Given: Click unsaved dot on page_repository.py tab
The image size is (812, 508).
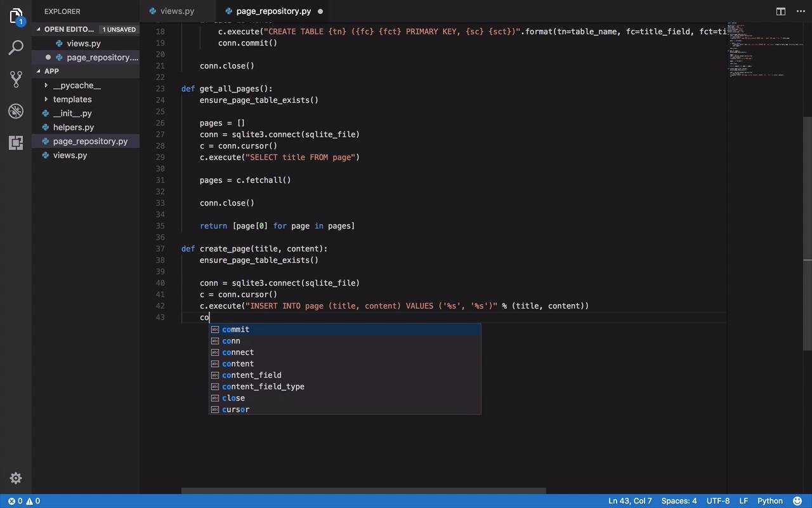Looking at the screenshot, I should (320, 11).
